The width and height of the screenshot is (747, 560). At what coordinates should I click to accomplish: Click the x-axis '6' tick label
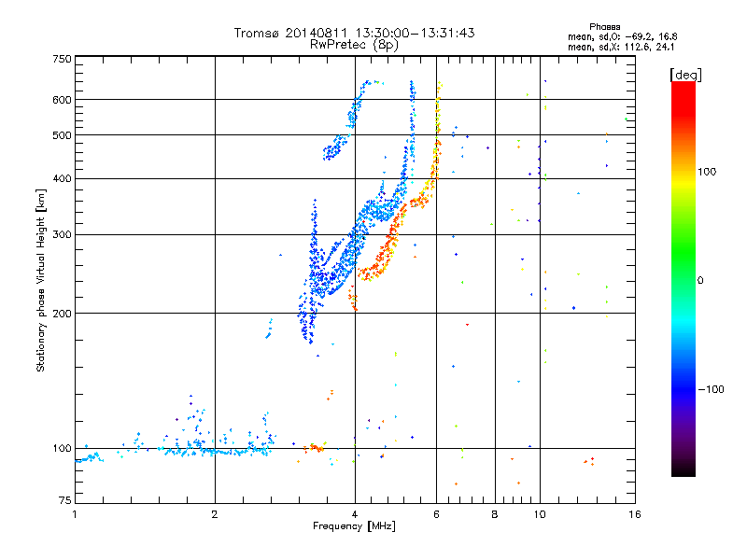436,514
